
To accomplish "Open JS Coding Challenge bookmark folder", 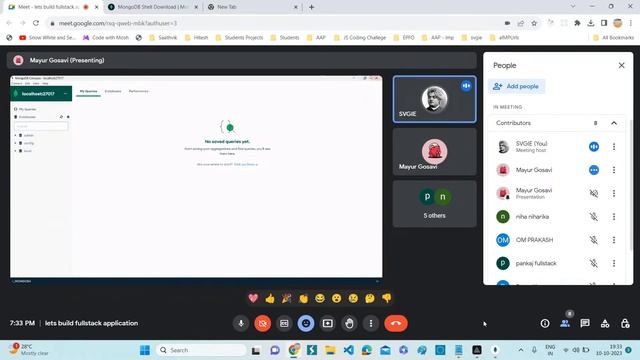I will tap(360, 38).
